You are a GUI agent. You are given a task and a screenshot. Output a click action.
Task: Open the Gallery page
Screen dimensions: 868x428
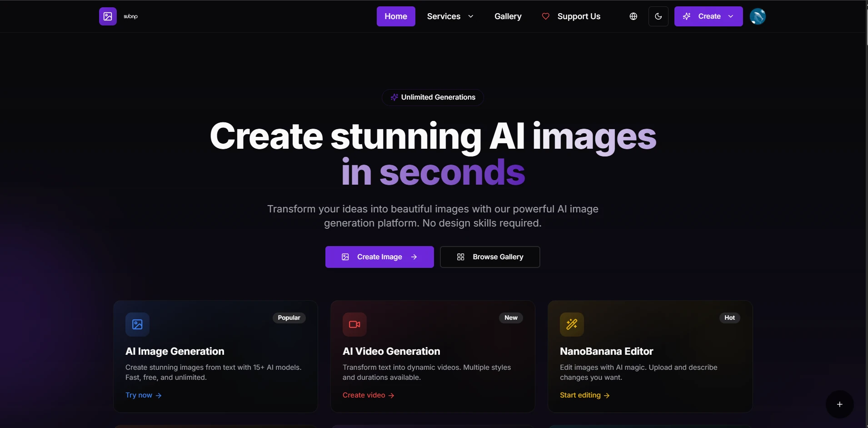click(x=508, y=16)
